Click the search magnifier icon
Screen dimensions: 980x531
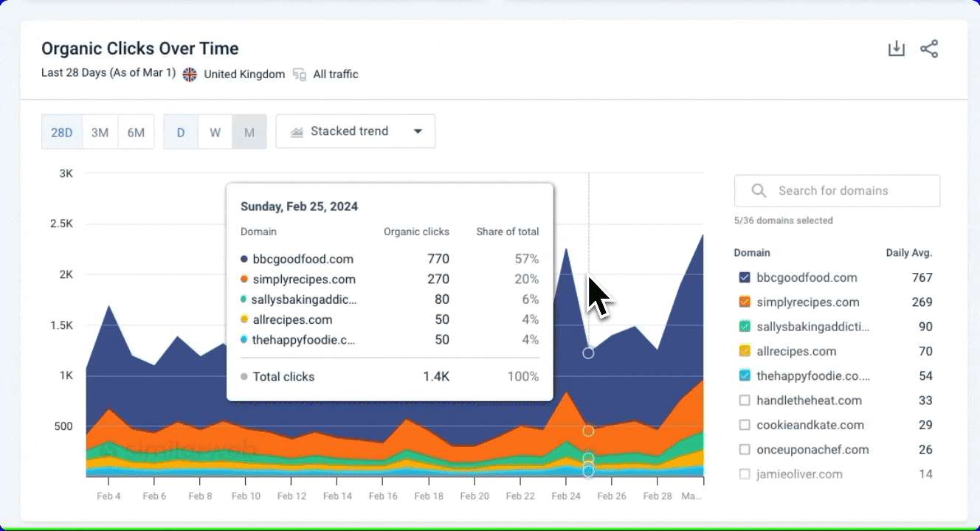tap(759, 190)
